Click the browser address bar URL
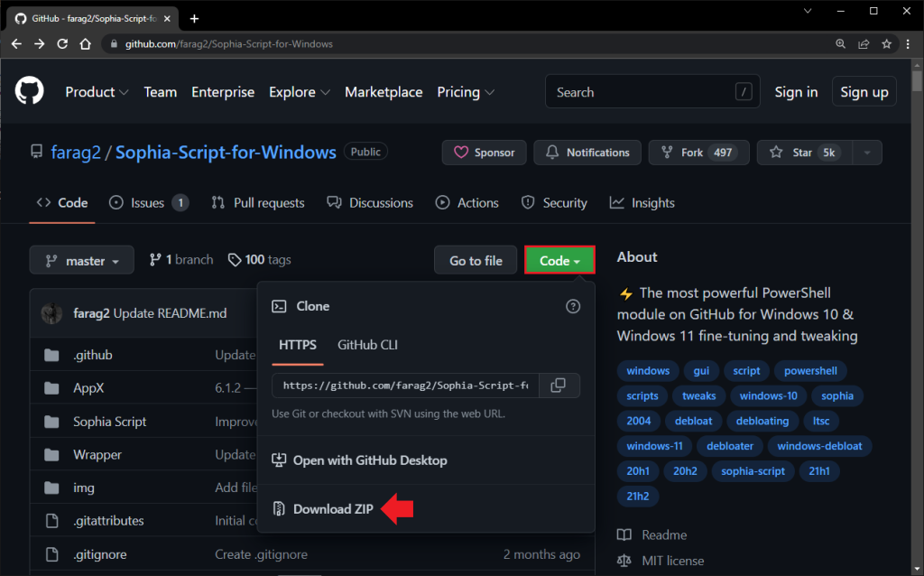 pos(229,44)
